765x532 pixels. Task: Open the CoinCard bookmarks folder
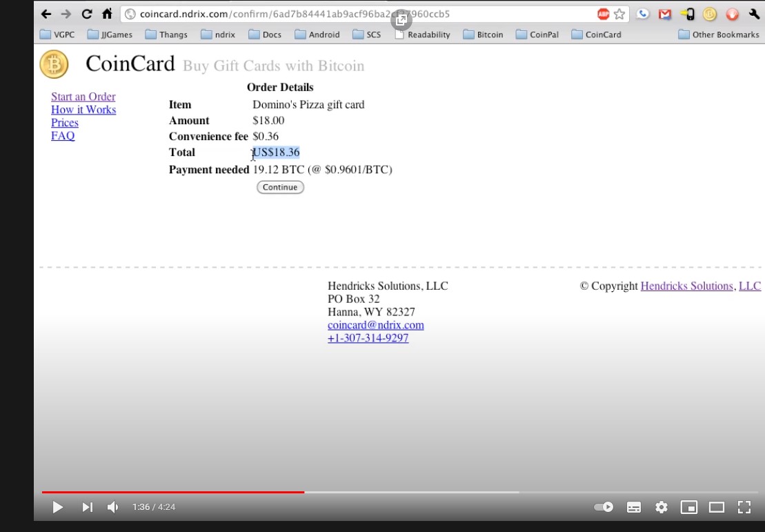(596, 35)
